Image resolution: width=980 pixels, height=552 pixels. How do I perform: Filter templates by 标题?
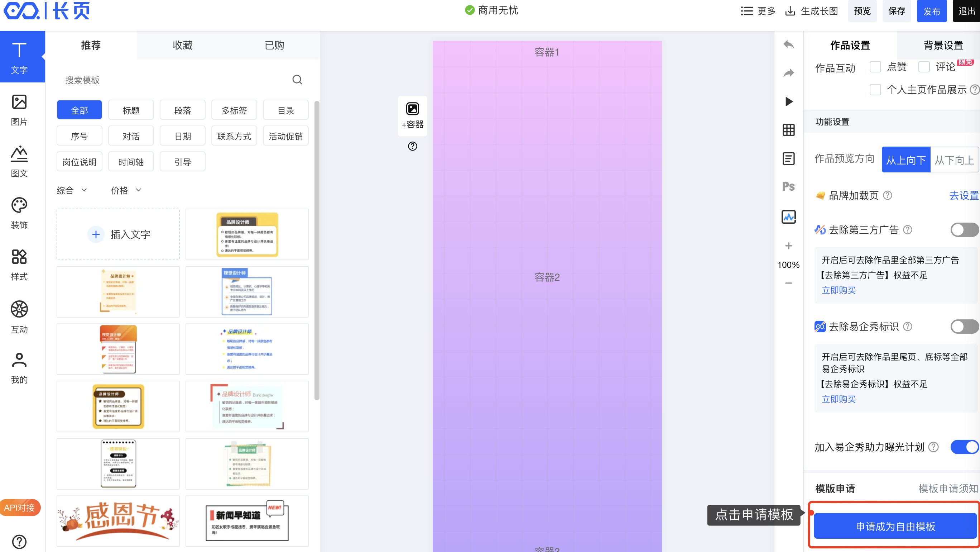(x=131, y=110)
